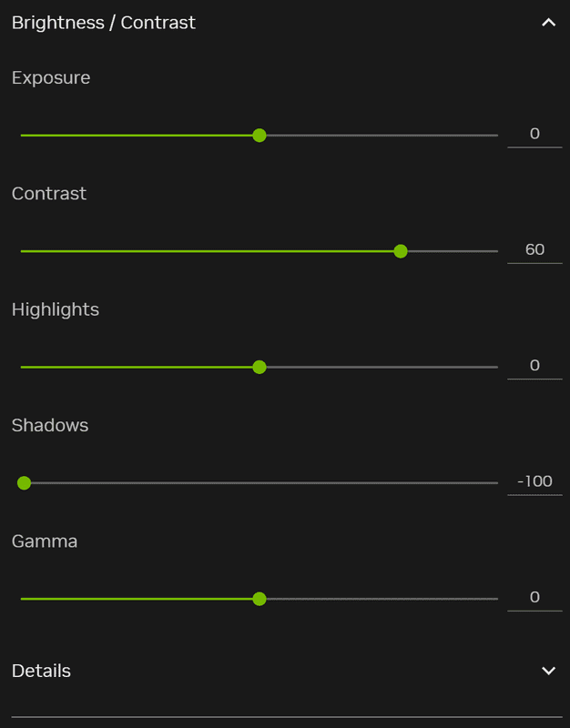Focus the Contrast value field showing 60
This screenshot has height=728, width=570.
pos(534,249)
